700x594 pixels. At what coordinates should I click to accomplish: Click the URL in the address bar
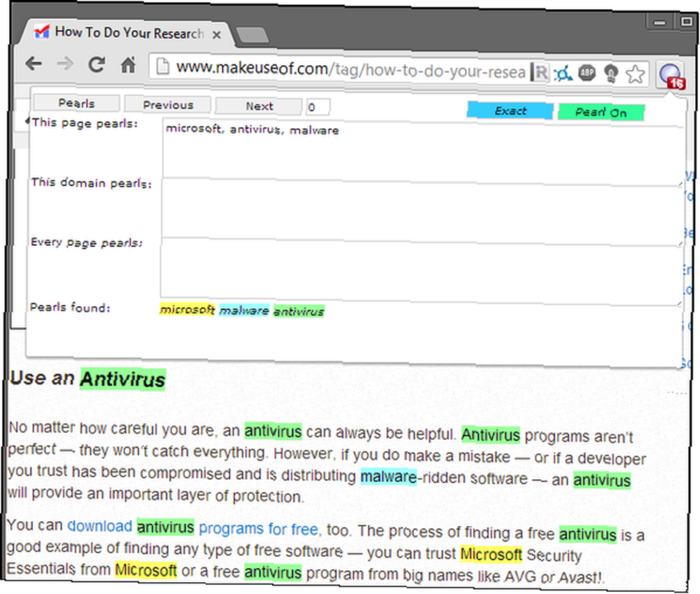pyautogui.click(x=351, y=69)
